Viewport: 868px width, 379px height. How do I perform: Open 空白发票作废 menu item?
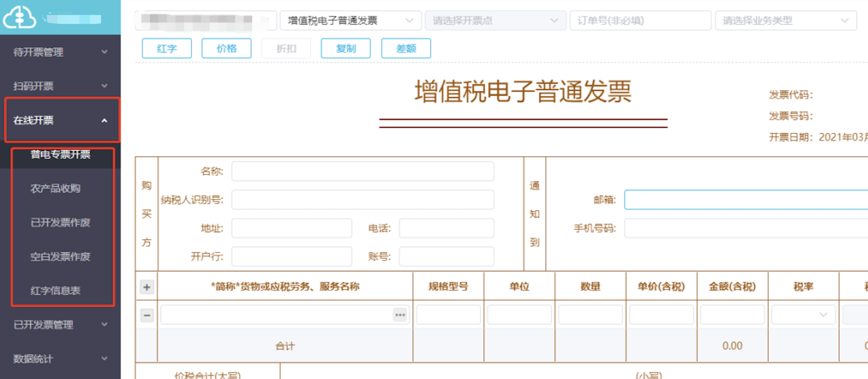[x=61, y=257]
